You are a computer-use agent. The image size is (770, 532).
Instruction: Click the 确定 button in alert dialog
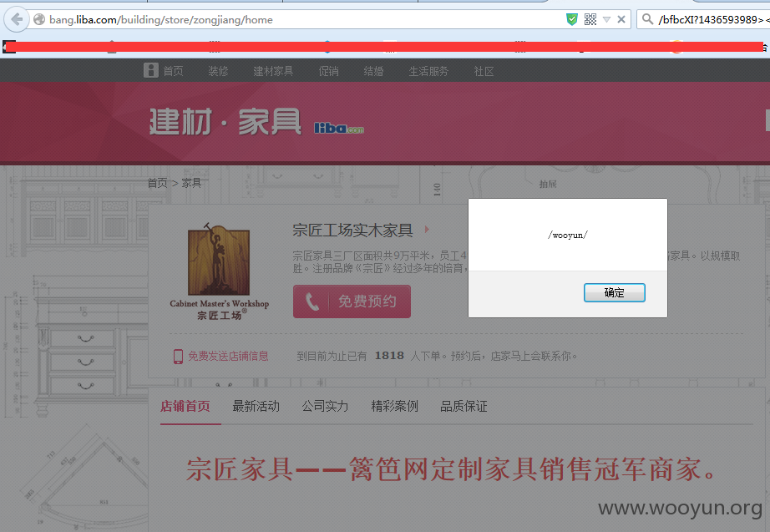tap(615, 293)
